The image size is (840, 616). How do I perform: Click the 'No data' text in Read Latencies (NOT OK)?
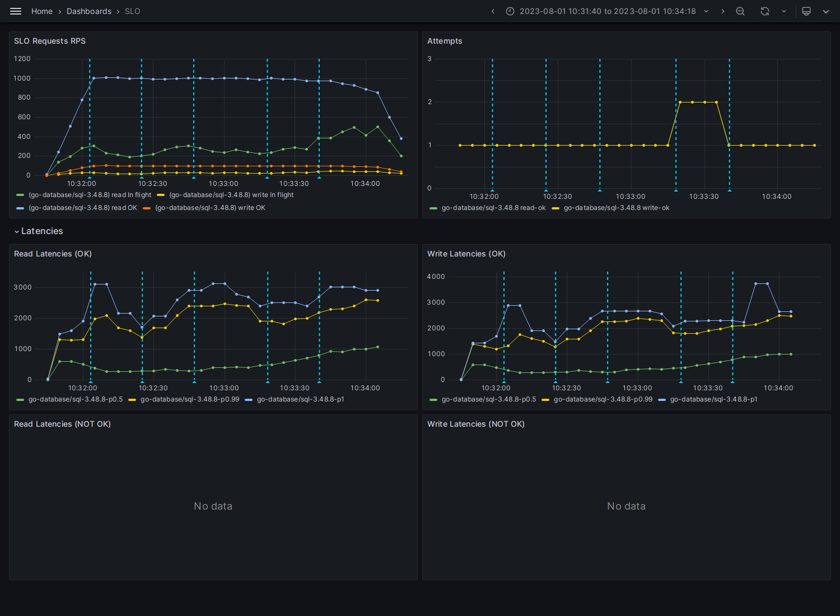[213, 506]
